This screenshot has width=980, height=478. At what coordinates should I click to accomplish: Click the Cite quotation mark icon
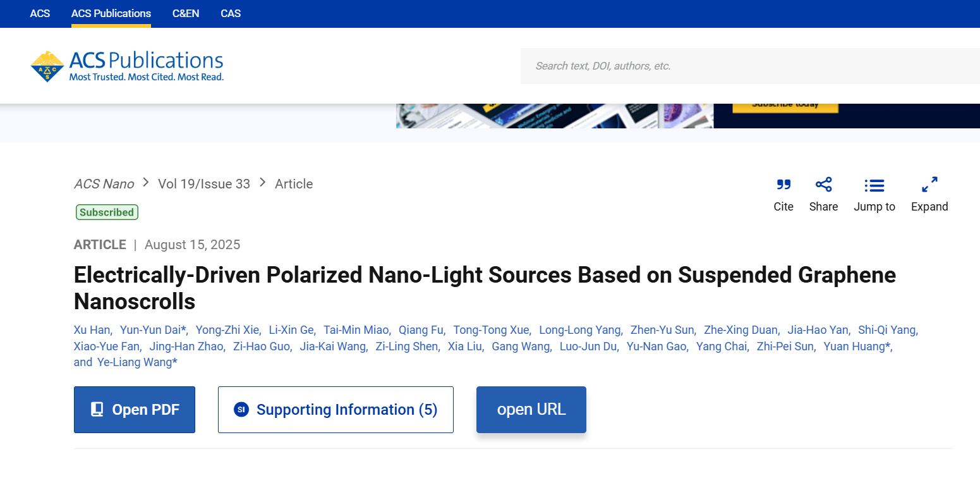[783, 185]
